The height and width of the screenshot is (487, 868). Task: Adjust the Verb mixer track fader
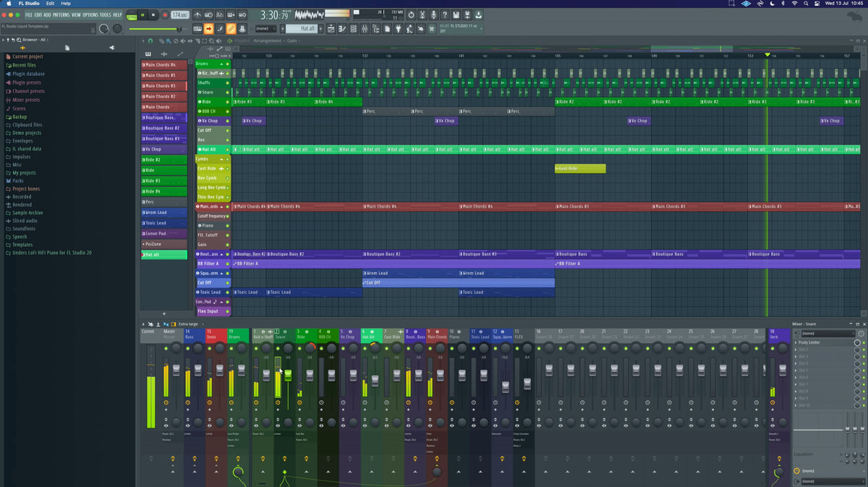(x=783, y=369)
